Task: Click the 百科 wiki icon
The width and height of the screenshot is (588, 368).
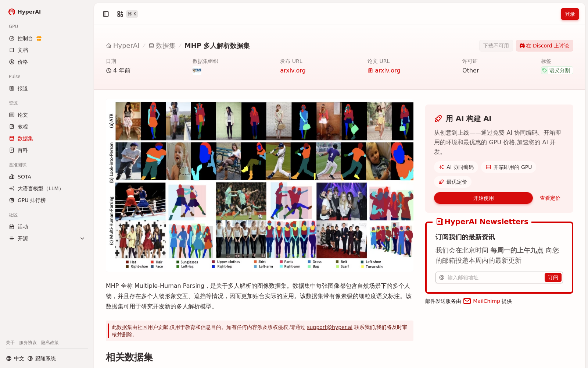Action: 12,150
